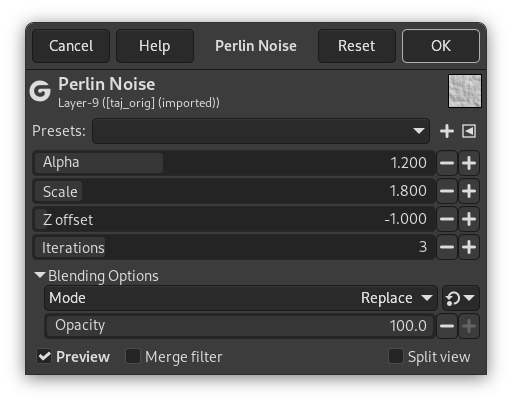Open the Presets dropdown list

(261, 131)
